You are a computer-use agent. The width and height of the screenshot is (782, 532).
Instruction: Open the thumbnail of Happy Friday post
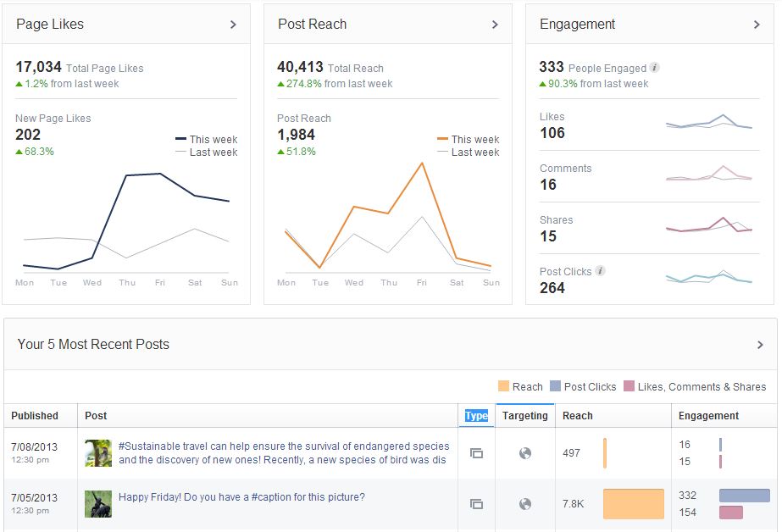tap(98, 503)
